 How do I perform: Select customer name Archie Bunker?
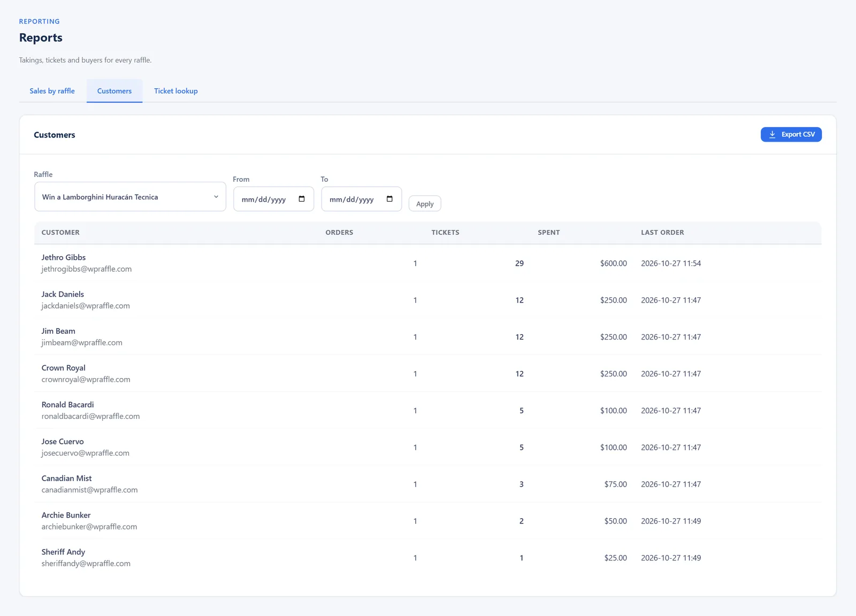(66, 515)
